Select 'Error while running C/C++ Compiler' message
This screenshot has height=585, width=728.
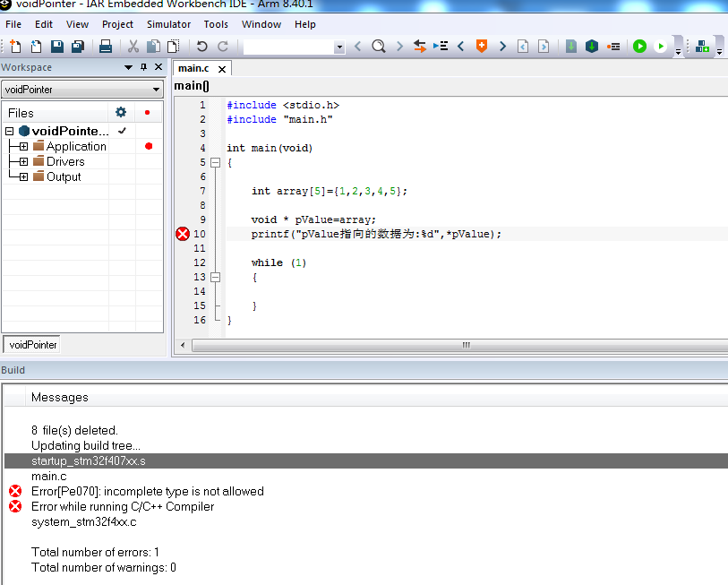123,506
